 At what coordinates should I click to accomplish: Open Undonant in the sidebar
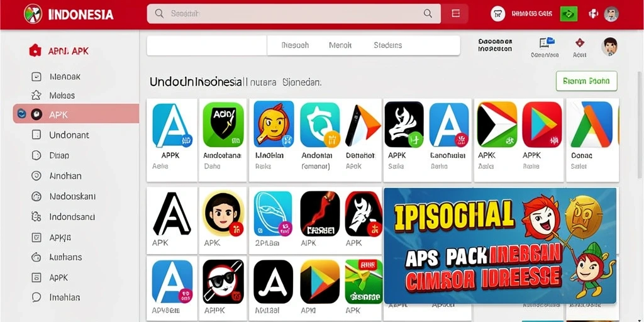60,135
